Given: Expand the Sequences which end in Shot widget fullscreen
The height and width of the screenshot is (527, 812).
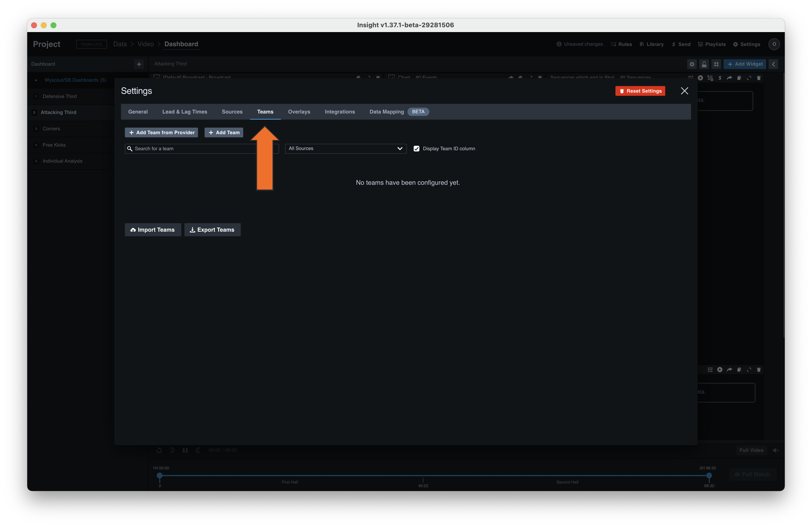Looking at the screenshot, I should 749,78.
